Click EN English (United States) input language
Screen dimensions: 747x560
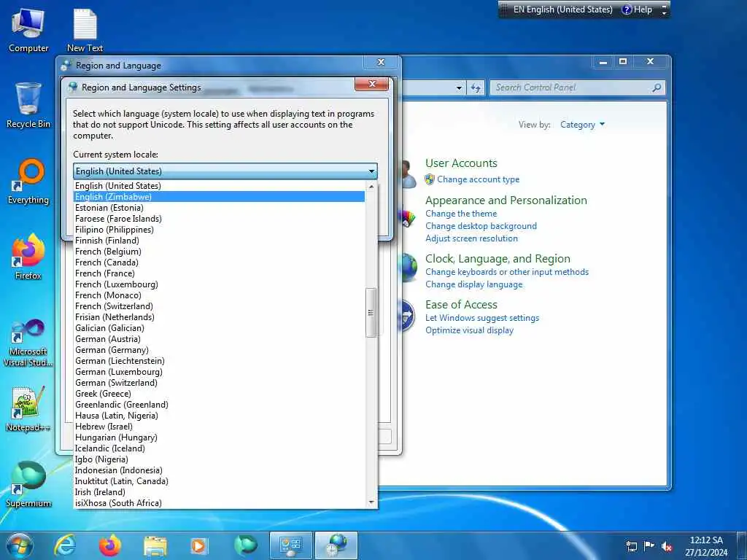coord(562,9)
